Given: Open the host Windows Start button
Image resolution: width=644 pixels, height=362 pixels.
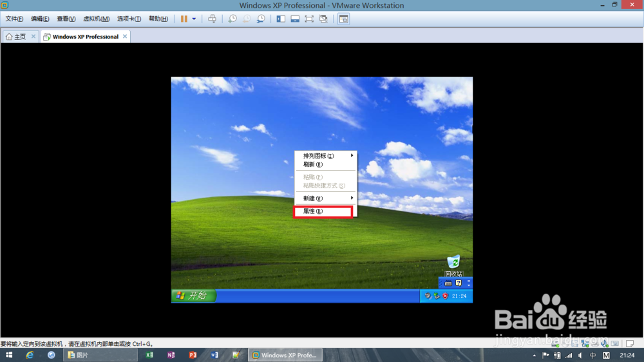Looking at the screenshot, I should [8, 355].
